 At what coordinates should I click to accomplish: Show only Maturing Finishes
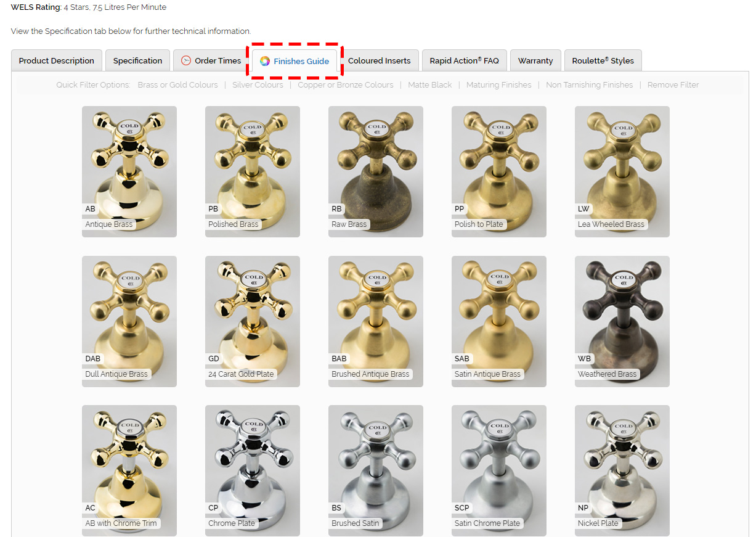pos(498,85)
